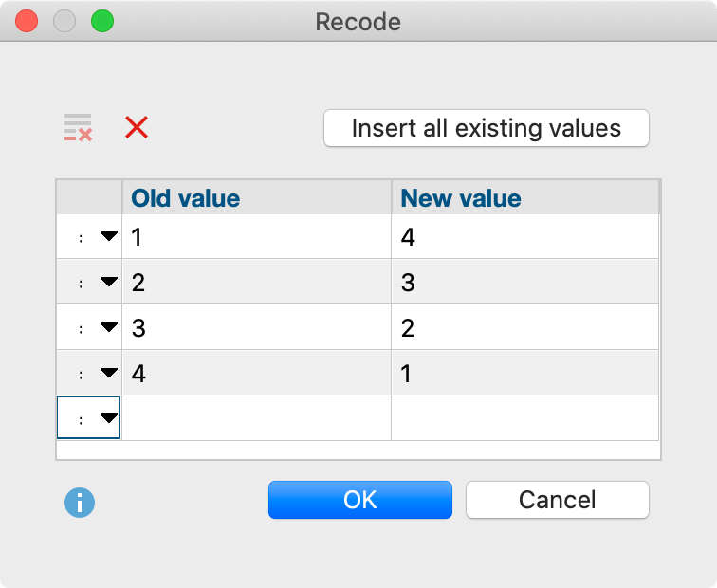
Task: Select the New value cell containing 4
Action: [x=524, y=237]
